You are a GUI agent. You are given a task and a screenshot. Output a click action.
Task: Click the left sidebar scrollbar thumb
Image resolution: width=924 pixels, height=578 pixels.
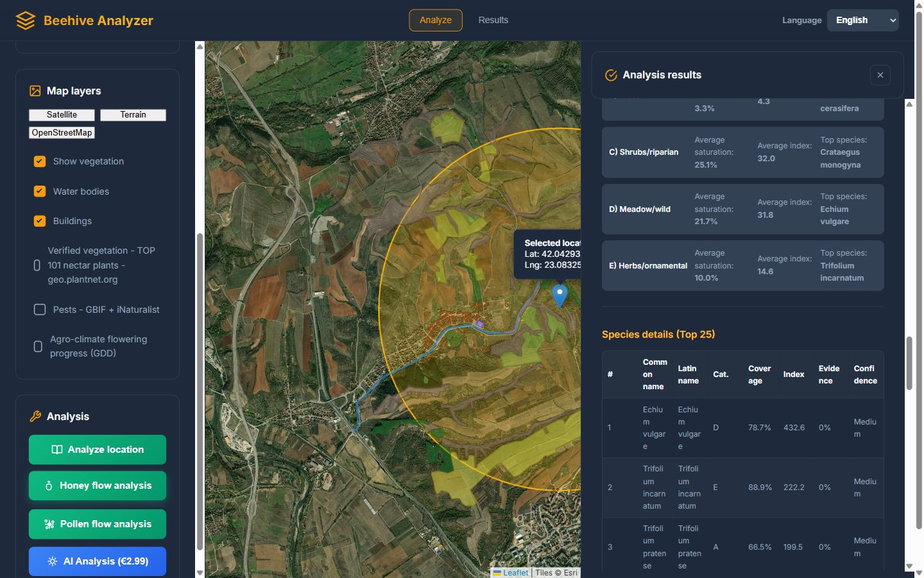coord(200,392)
